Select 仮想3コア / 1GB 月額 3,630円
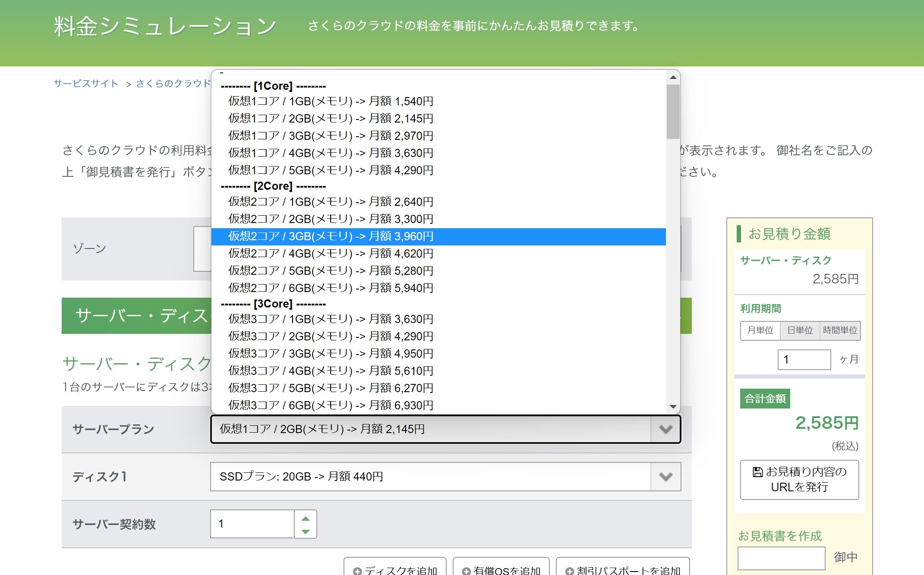 pos(438,319)
